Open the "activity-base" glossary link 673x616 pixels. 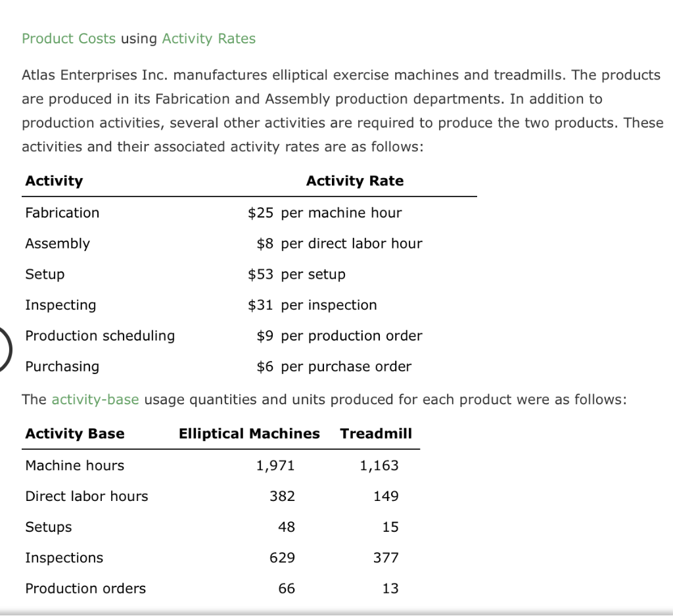pos(95,400)
